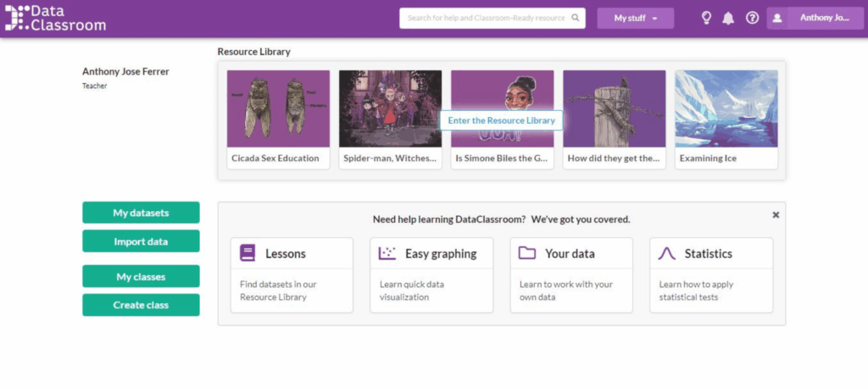
Task: Open the notifications bell
Action: click(728, 19)
